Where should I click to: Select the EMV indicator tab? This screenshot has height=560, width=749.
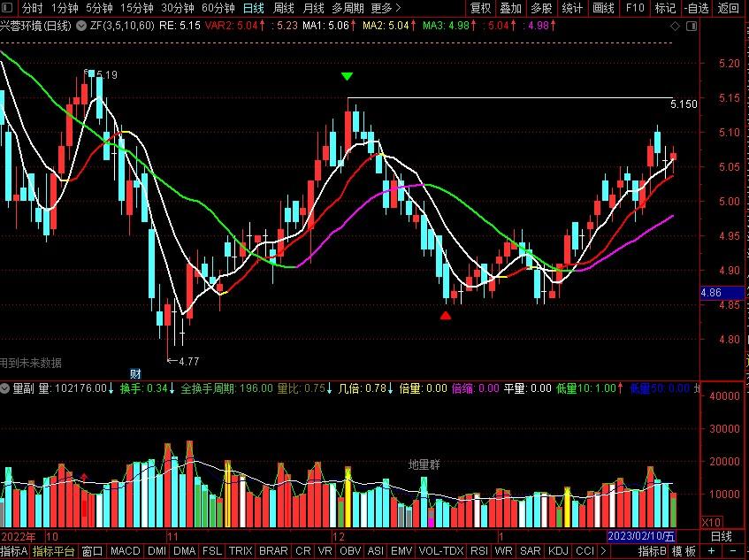pyautogui.click(x=401, y=551)
